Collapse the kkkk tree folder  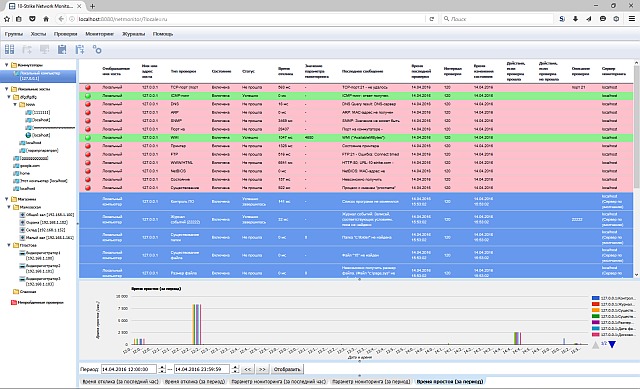[x=15, y=104]
